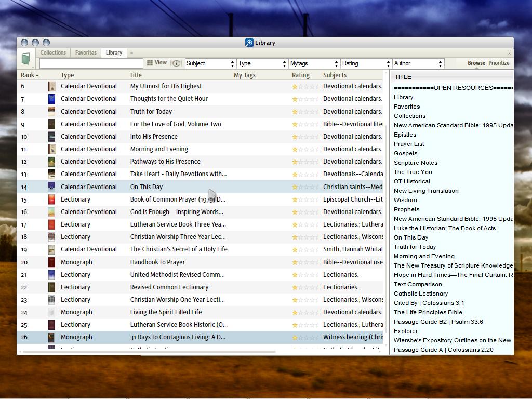Click cover of Truth for Today row

(x=51, y=111)
